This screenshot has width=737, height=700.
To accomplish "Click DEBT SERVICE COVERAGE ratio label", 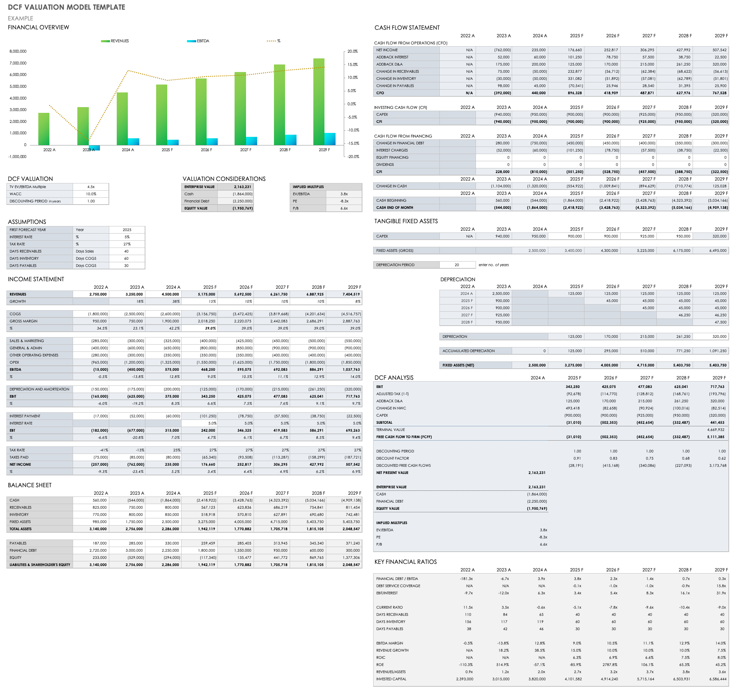I will pyautogui.click(x=398, y=586).
